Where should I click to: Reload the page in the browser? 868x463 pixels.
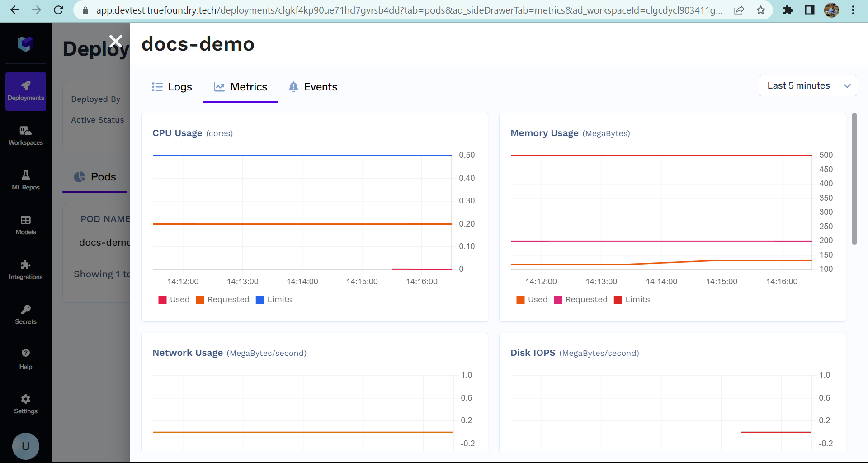(x=58, y=10)
